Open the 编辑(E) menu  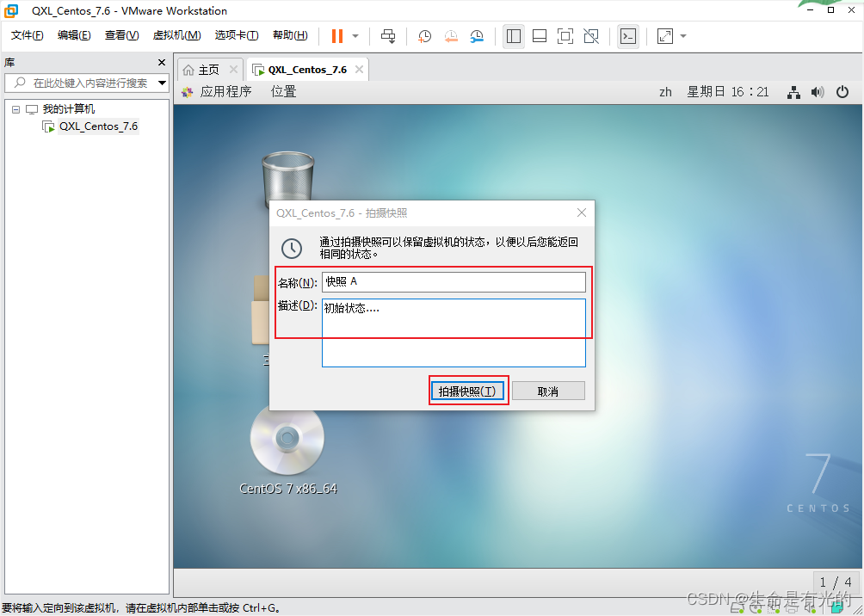[74, 35]
